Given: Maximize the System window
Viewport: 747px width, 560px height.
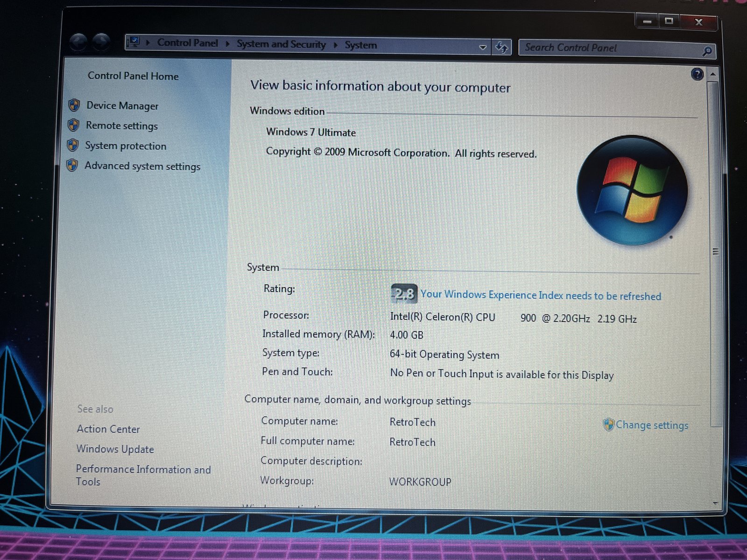Looking at the screenshot, I should [669, 21].
